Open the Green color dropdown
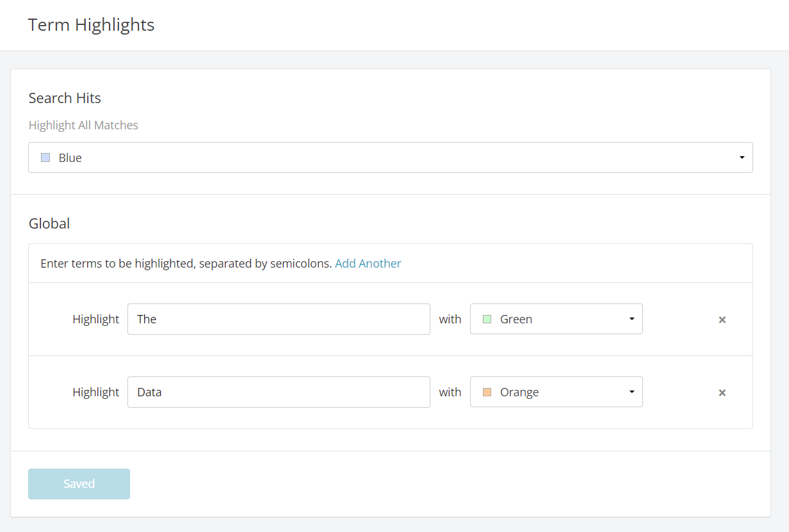The width and height of the screenshot is (789, 532). click(x=557, y=319)
